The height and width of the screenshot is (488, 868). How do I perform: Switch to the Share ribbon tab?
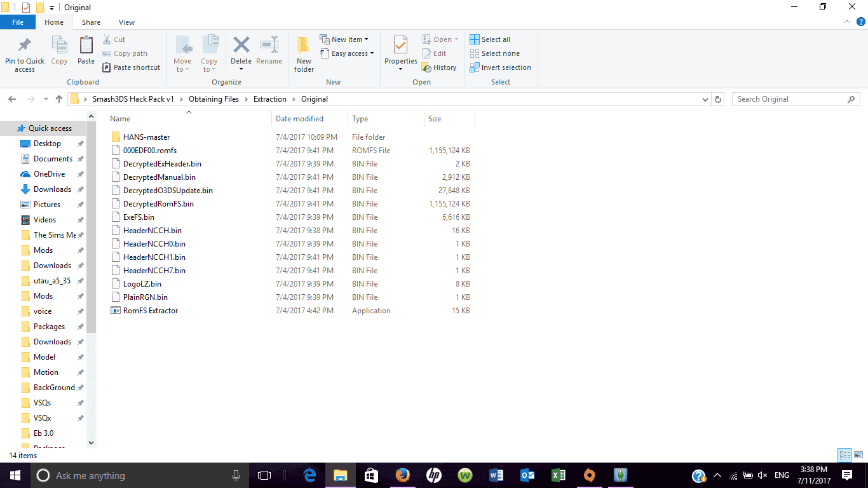[x=91, y=22]
